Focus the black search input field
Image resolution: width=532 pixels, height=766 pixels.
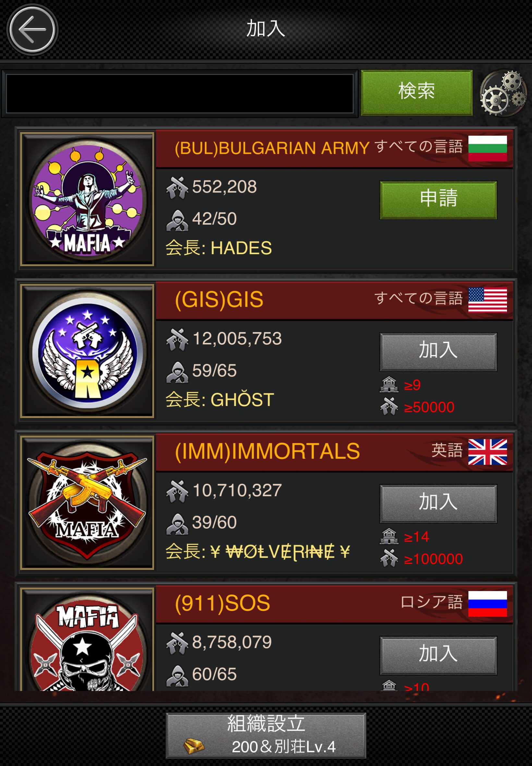(x=180, y=94)
